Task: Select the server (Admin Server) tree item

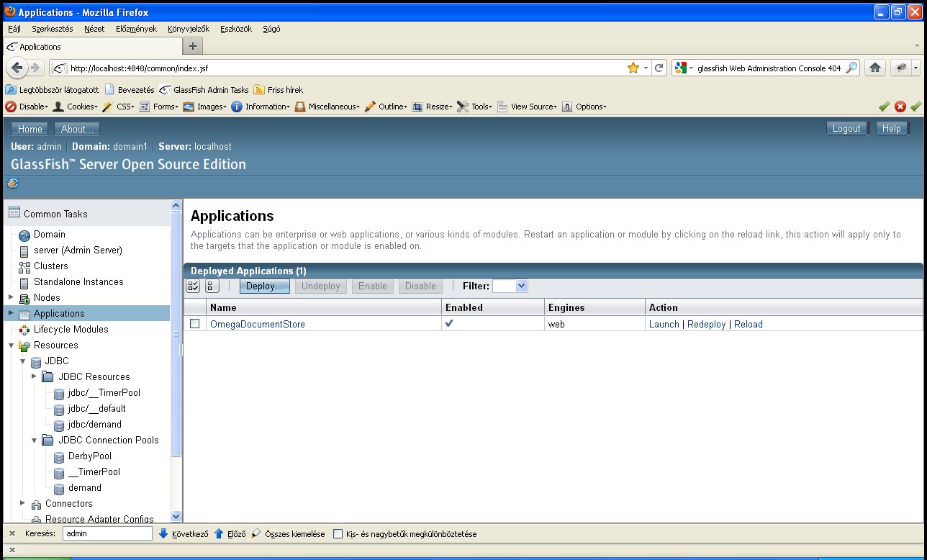Action: point(78,250)
